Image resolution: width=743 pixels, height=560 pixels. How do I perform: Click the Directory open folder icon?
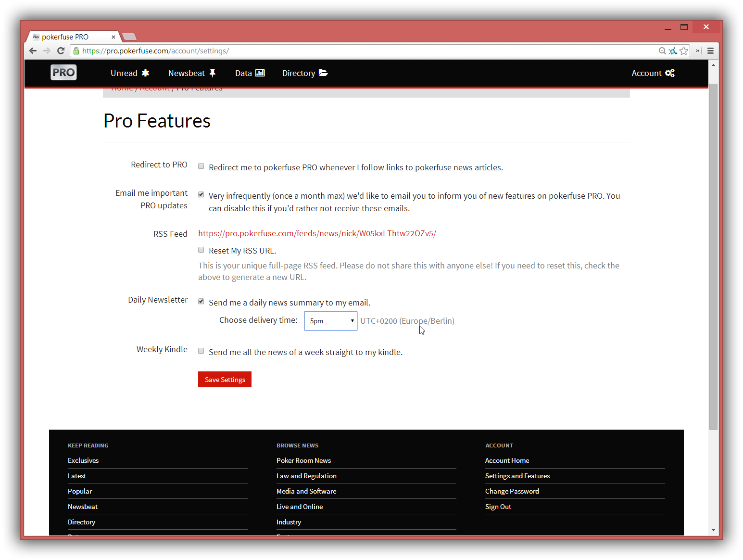click(x=323, y=73)
